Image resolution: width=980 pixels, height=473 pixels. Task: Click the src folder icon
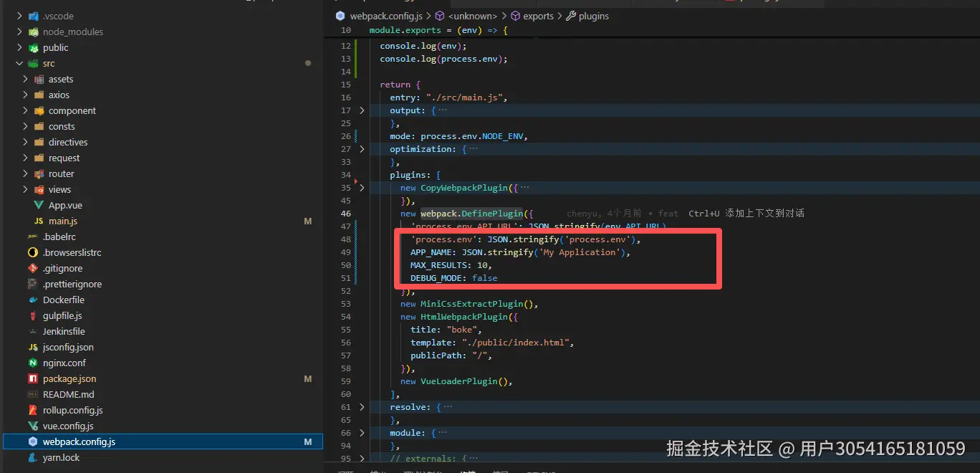pos(33,63)
